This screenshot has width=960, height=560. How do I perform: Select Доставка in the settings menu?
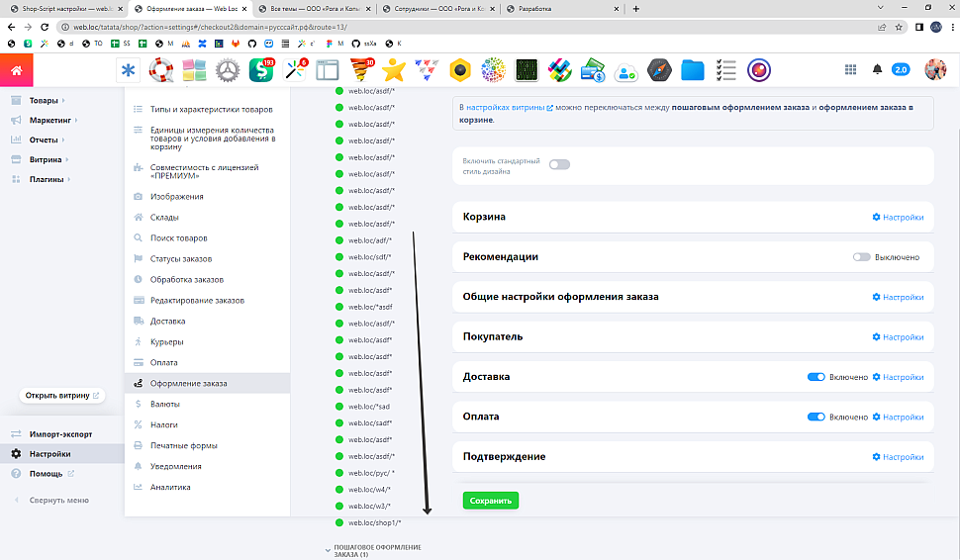point(167,321)
